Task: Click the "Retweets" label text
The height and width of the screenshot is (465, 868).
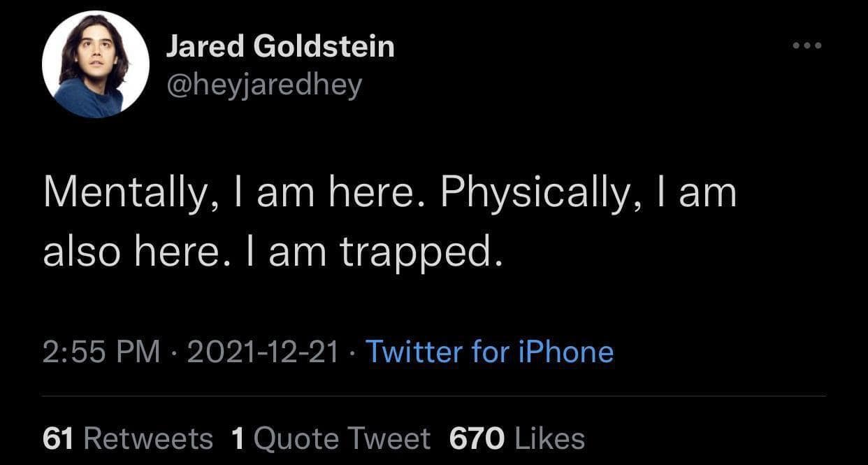Action: point(148,438)
